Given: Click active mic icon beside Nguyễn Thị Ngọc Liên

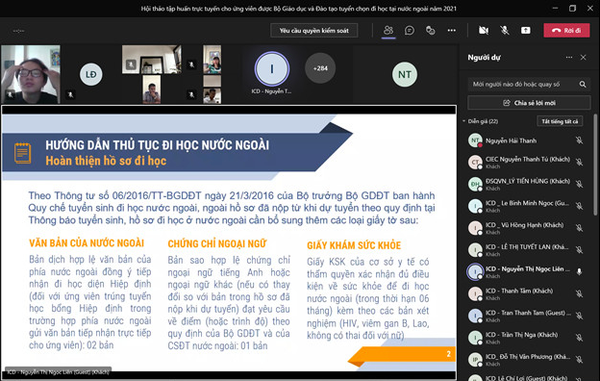Looking at the screenshot, I should (579, 272).
